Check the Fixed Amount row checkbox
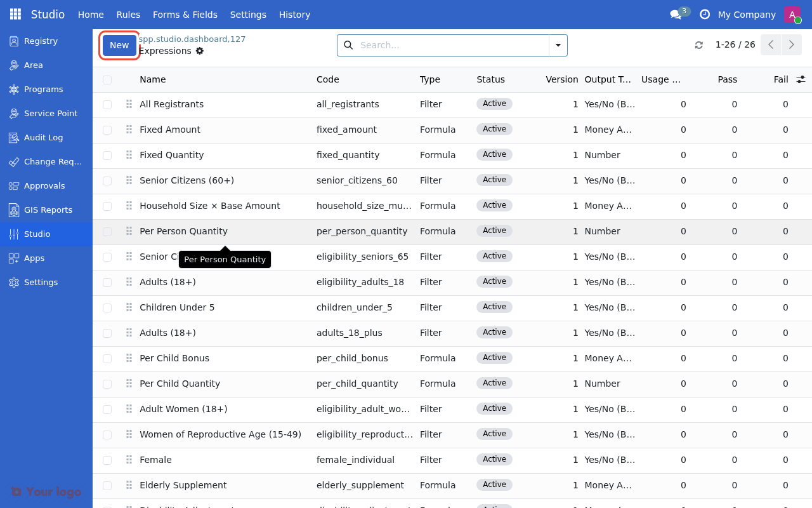This screenshot has width=812, height=508. pos(107,130)
